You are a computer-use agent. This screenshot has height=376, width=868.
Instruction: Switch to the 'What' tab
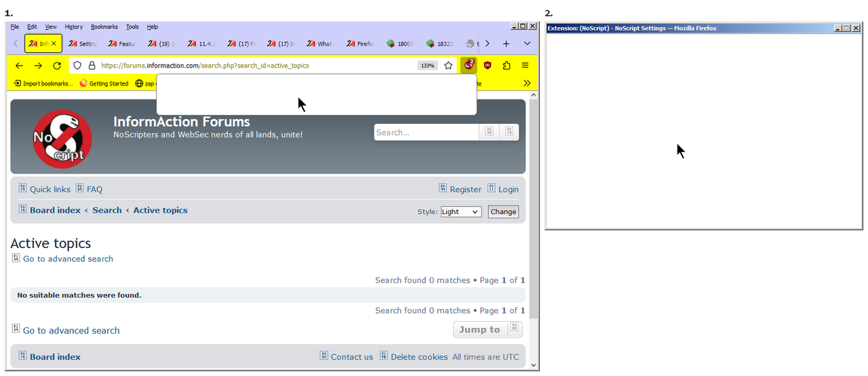click(321, 43)
